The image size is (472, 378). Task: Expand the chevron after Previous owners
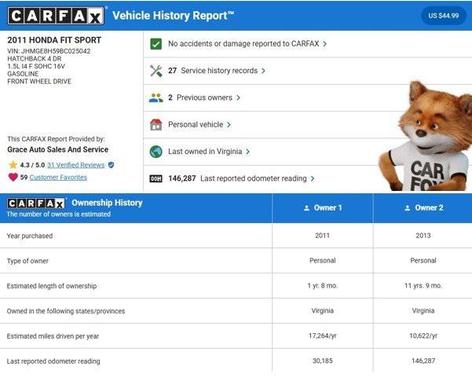click(238, 98)
